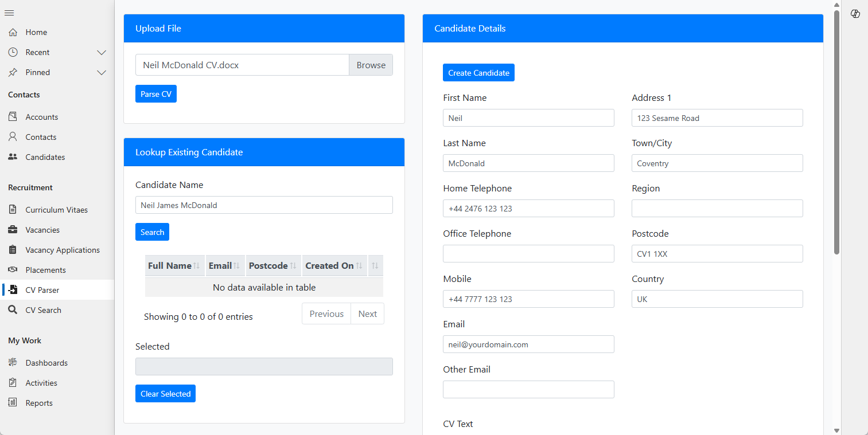Click the Activities clipboard-check icon
Viewport: 868px width, 435px height.
[x=13, y=383]
